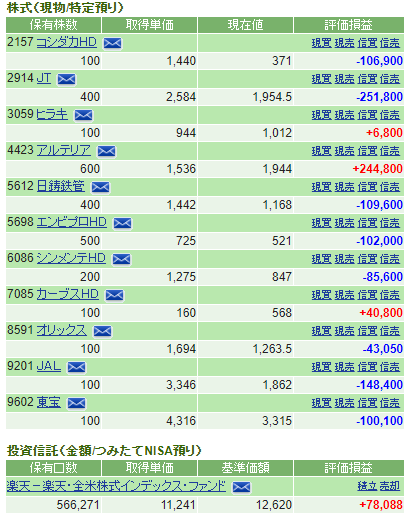Click the 売却 link for the fund
This screenshot has height=525, width=413.
point(390,486)
